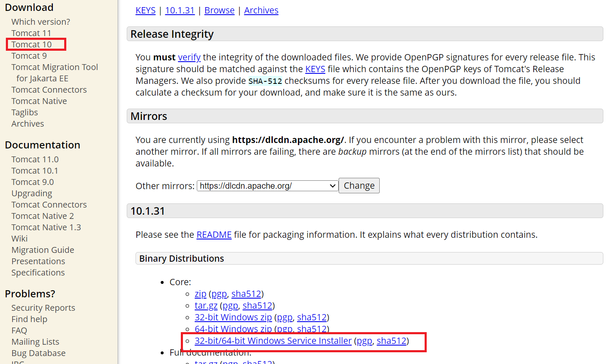Open the Archives link in top navigation

tap(261, 10)
